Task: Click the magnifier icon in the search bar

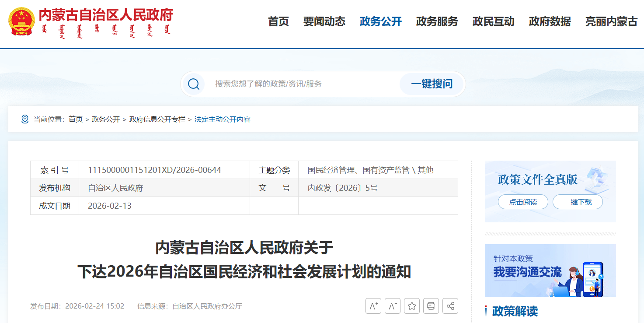Action: point(194,84)
